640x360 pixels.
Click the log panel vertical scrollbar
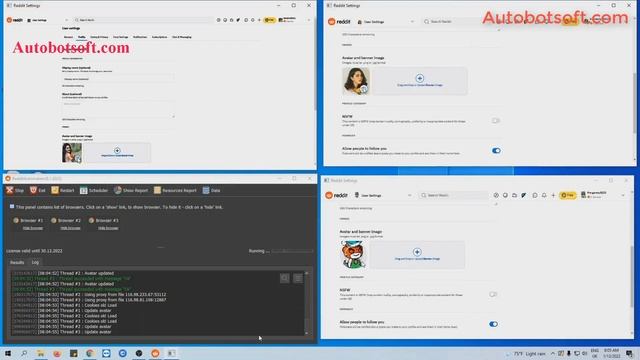point(307,303)
